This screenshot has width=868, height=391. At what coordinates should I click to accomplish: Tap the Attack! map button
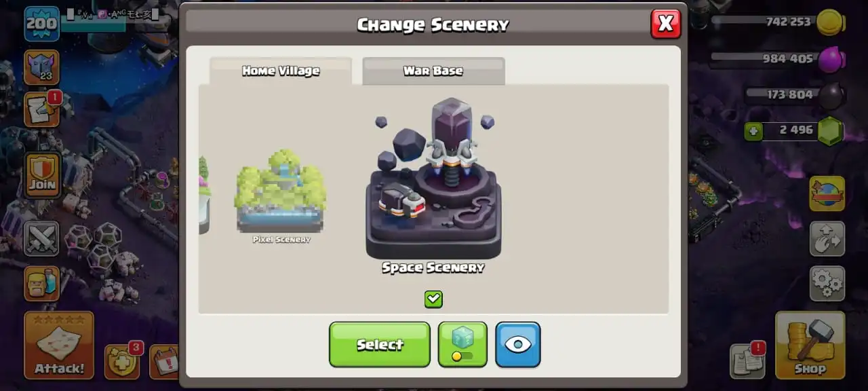click(59, 345)
